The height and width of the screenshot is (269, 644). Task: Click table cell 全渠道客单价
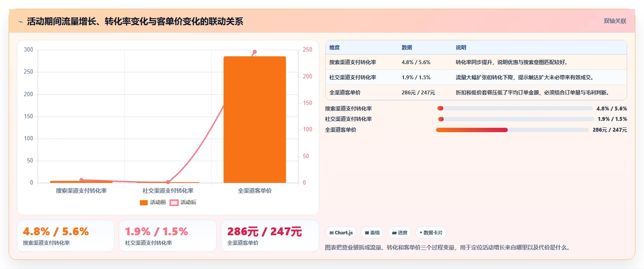click(x=344, y=92)
